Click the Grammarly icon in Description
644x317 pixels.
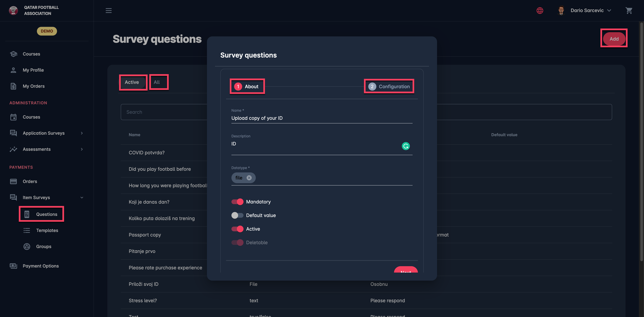pyautogui.click(x=406, y=146)
